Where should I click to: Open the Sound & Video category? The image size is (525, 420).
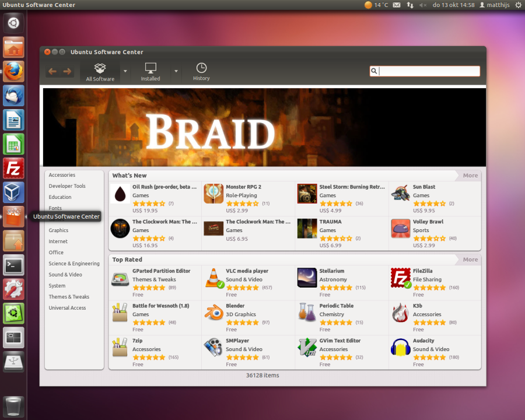point(65,275)
